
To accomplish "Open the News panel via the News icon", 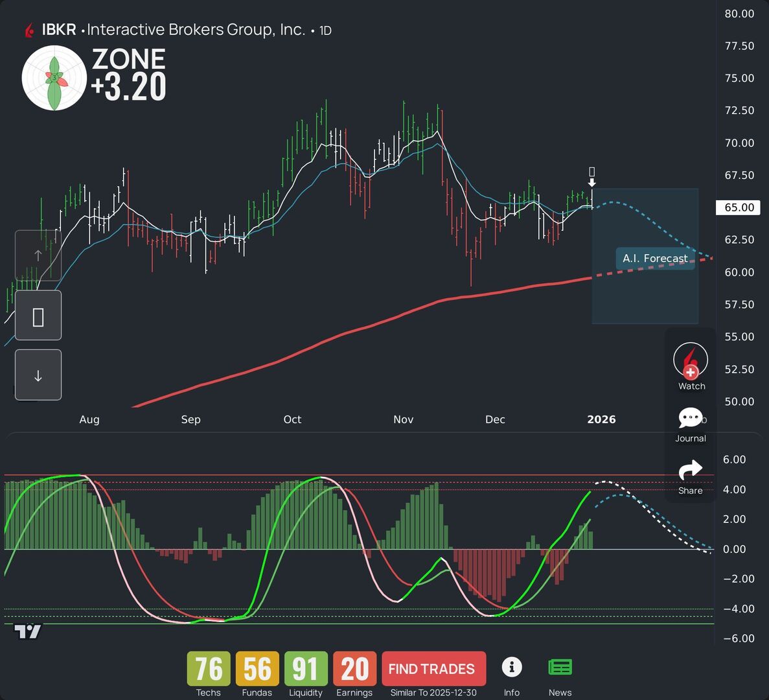I will [x=560, y=666].
